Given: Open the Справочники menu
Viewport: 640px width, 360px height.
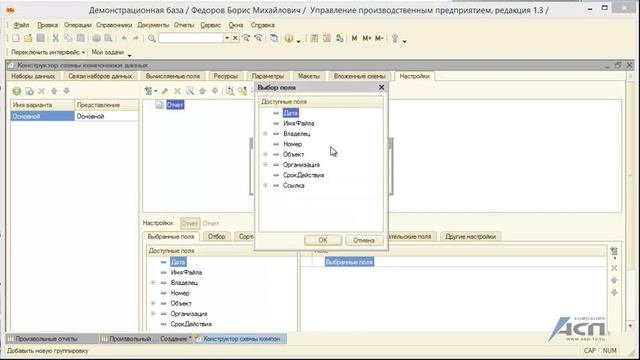Looking at the screenshot, I should click(114, 25).
